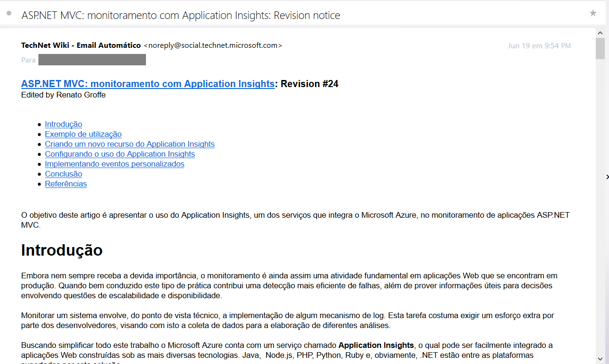Open the Exemplo de utilização link
This screenshot has width=609, height=364.
(83, 134)
